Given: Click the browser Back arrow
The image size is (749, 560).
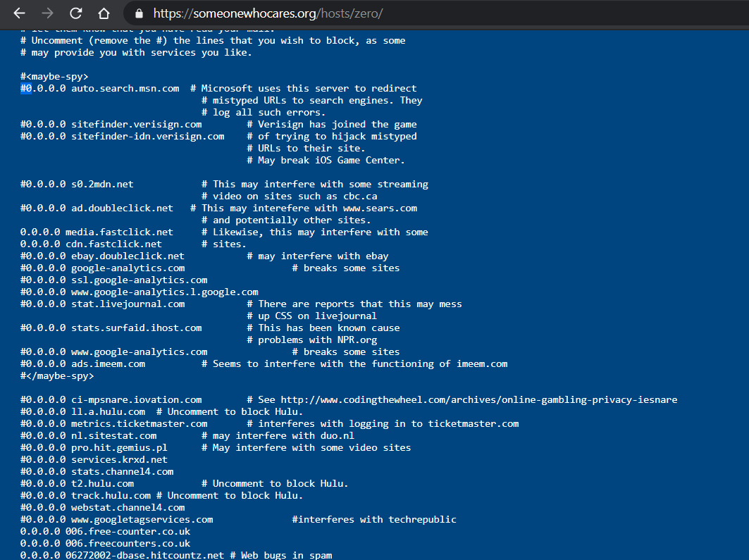Looking at the screenshot, I should (19, 13).
